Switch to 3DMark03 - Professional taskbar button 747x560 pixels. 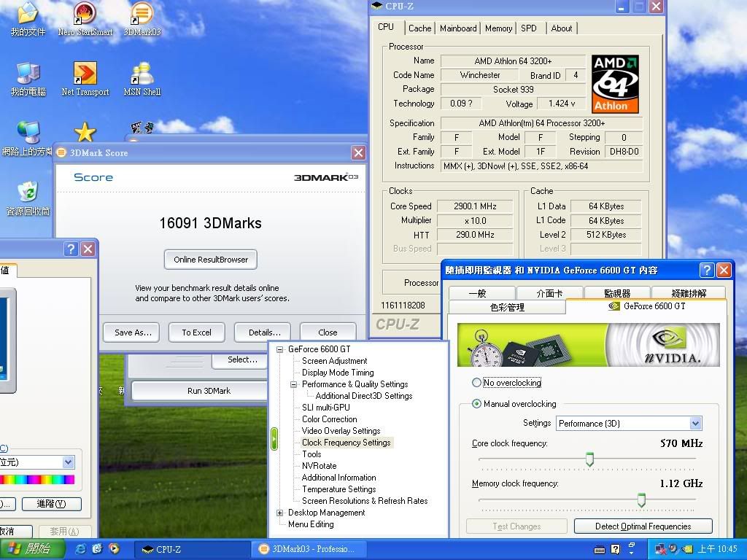[309, 549]
